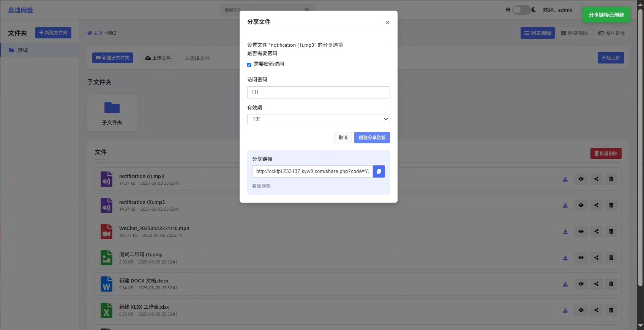Share notification (1).mp3
The height and width of the screenshot is (330, 644).
click(x=597, y=179)
